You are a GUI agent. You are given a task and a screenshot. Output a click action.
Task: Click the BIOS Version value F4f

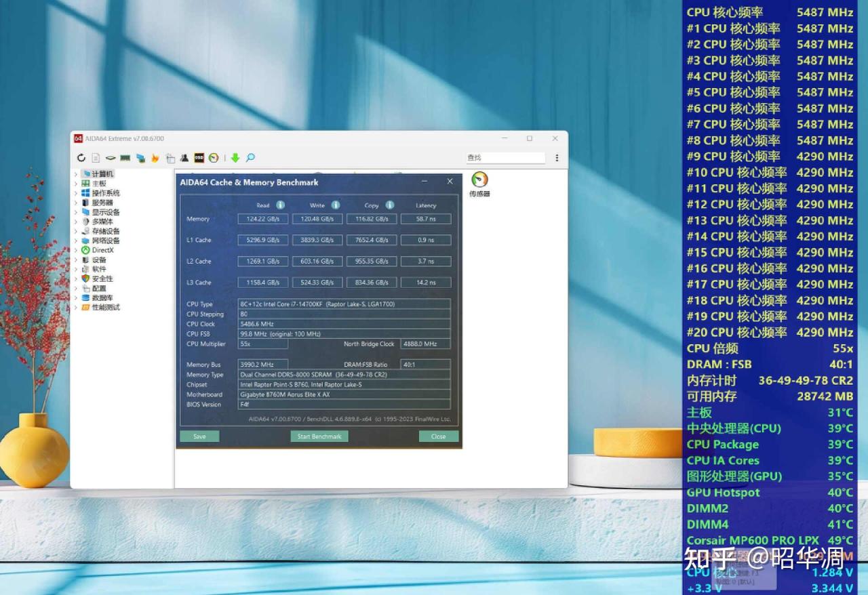point(344,405)
